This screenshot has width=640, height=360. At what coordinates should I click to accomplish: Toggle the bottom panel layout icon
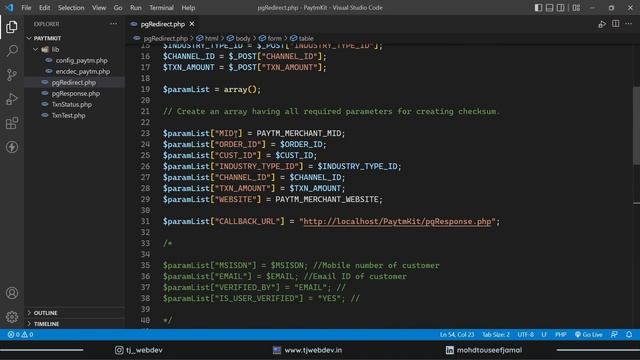point(549,8)
